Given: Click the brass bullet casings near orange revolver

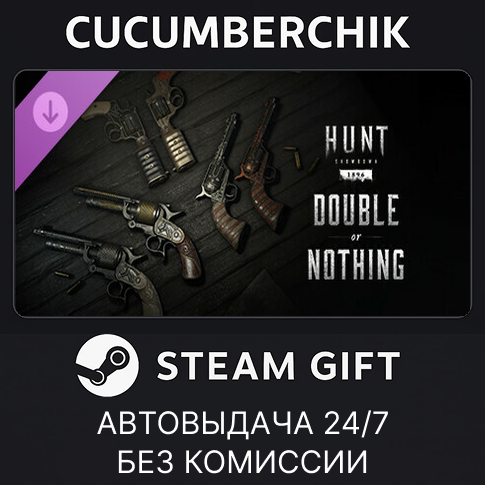Looking at the screenshot, I should point(302,158).
